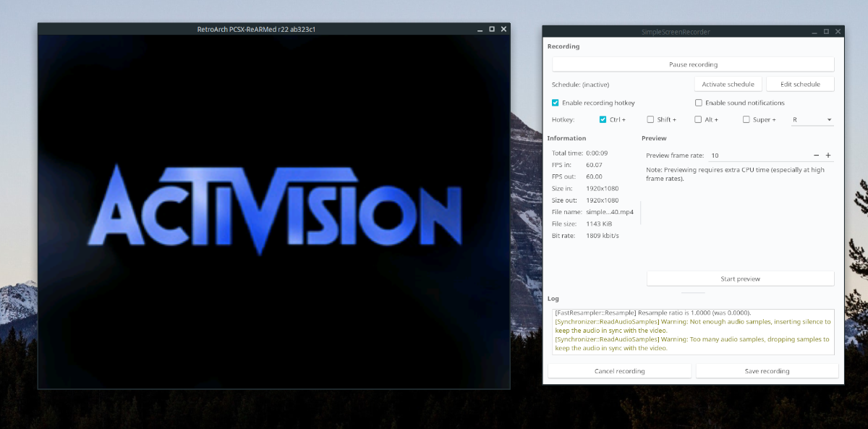This screenshot has width=868, height=429.
Task: Close the RetroArch window
Action: click(x=504, y=30)
